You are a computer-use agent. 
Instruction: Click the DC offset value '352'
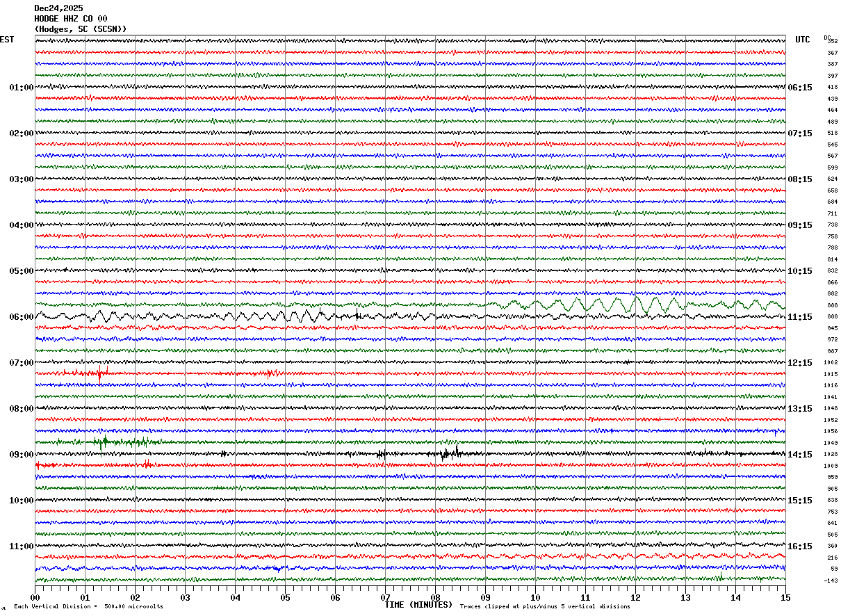click(833, 42)
